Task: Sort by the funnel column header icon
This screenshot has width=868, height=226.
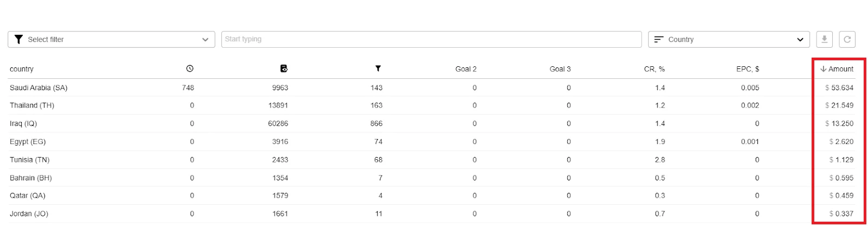Action: (378, 68)
